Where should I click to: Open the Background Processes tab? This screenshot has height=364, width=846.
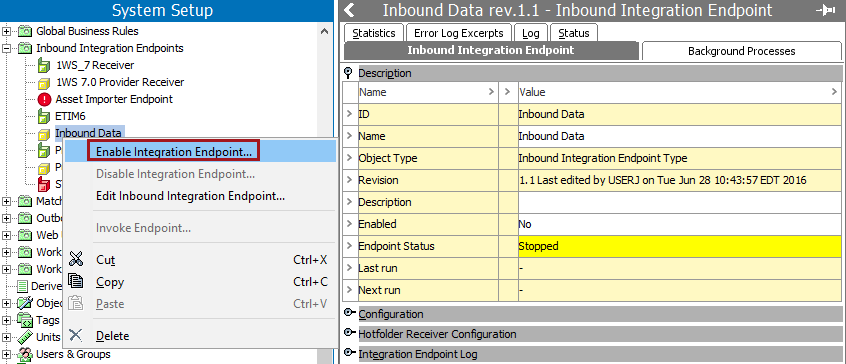coord(741,51)
